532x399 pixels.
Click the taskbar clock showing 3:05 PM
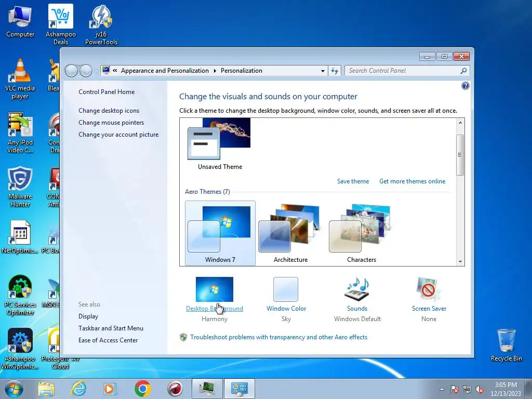506,389
